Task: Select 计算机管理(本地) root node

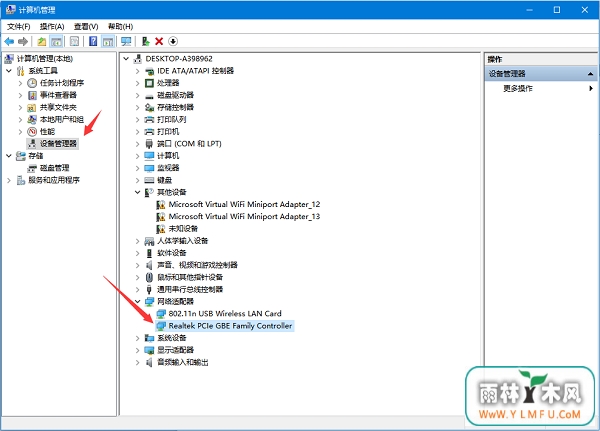Action: (x=44, y=59)
